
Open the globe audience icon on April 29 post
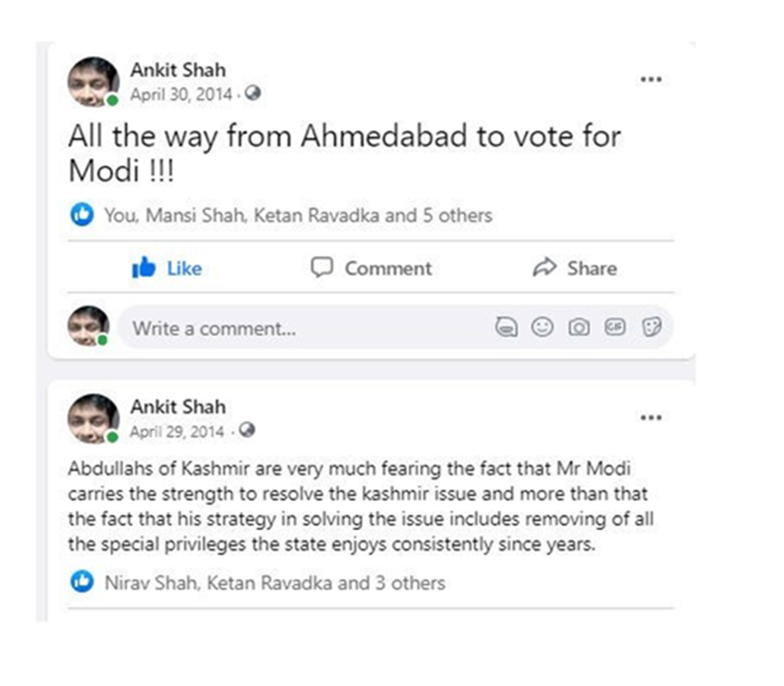(x=247, y=431)
